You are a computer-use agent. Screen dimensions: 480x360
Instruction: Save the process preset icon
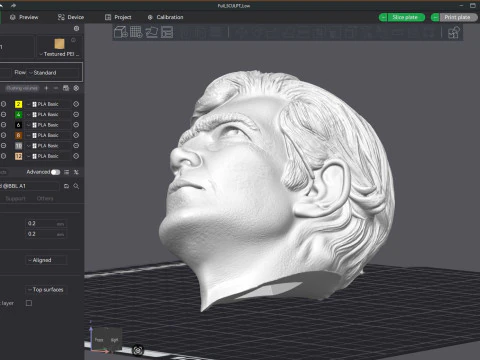(x=66, y=186)
